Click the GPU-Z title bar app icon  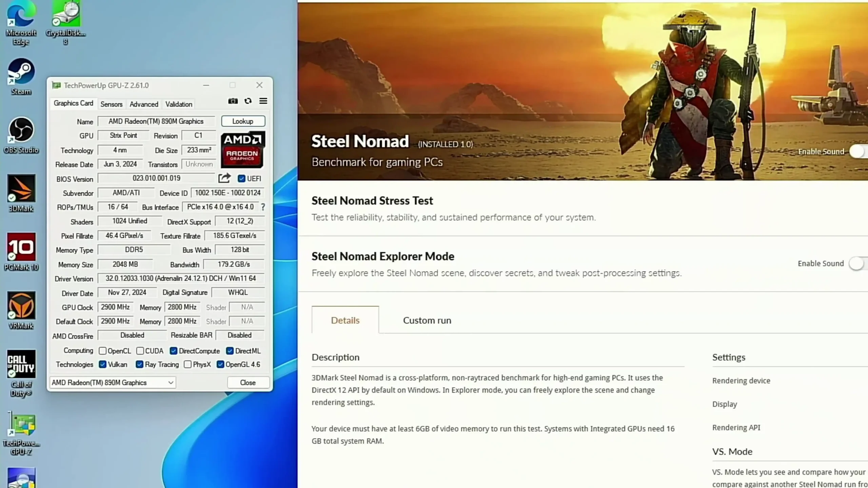coord(56,85)
